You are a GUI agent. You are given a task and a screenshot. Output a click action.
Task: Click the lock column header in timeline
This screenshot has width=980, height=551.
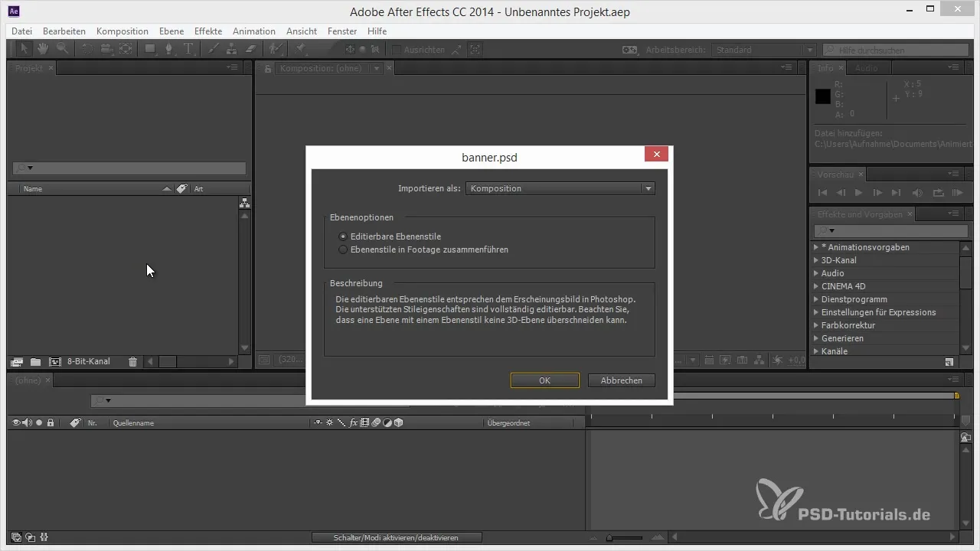click(x=51, y=422)
